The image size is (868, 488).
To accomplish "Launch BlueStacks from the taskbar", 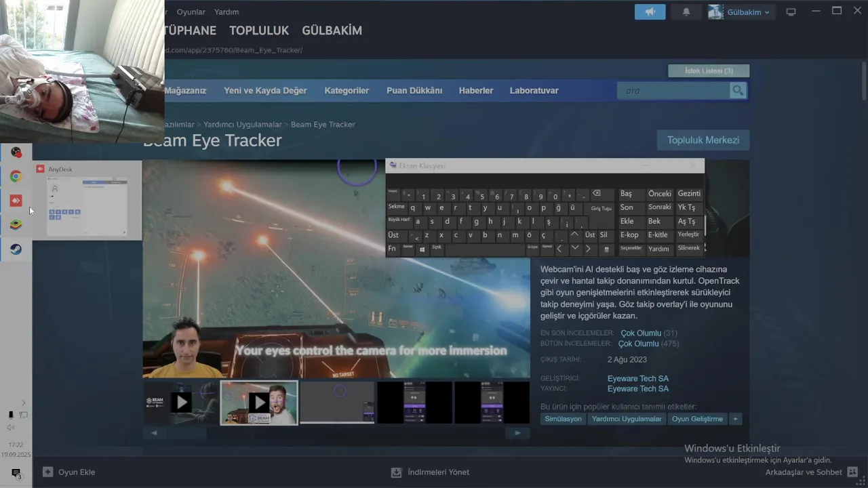I will 16,225.
